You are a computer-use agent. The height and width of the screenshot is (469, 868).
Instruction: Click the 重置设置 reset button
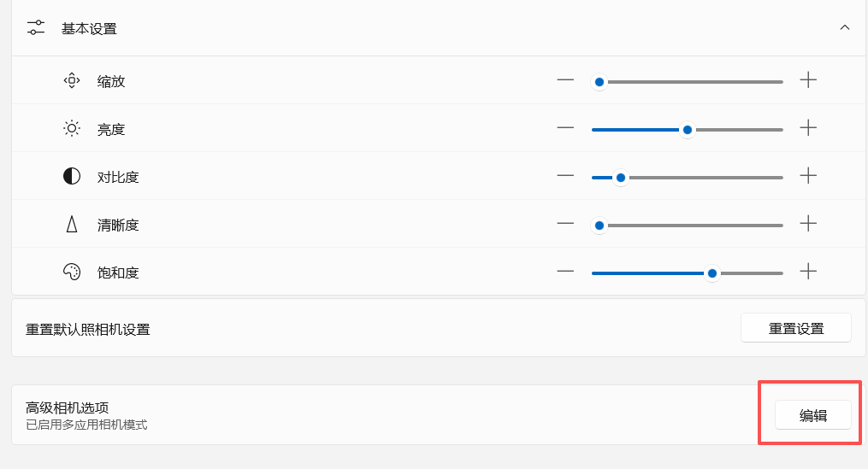[x=796, y=328]
